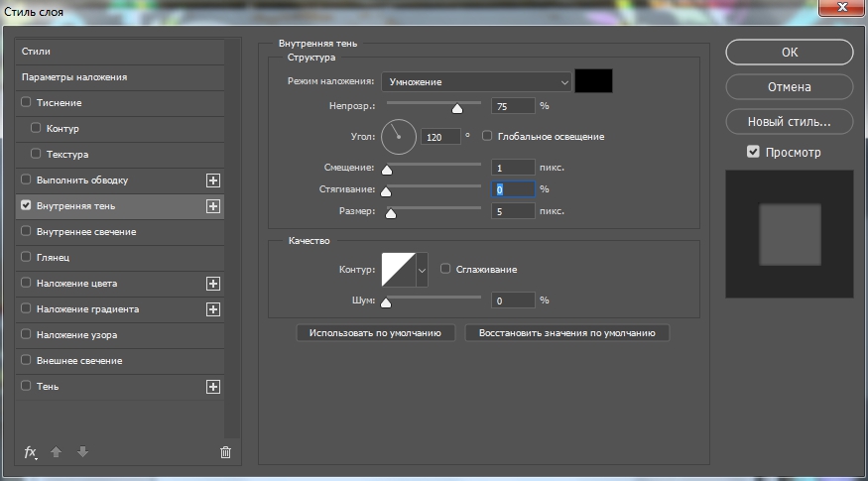Open the Режим наложения dropdown showing Умножение

click(476, 82)
